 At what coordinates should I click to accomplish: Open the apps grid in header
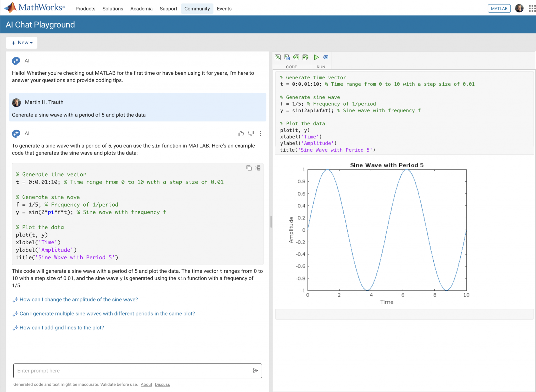pos(532,9)
